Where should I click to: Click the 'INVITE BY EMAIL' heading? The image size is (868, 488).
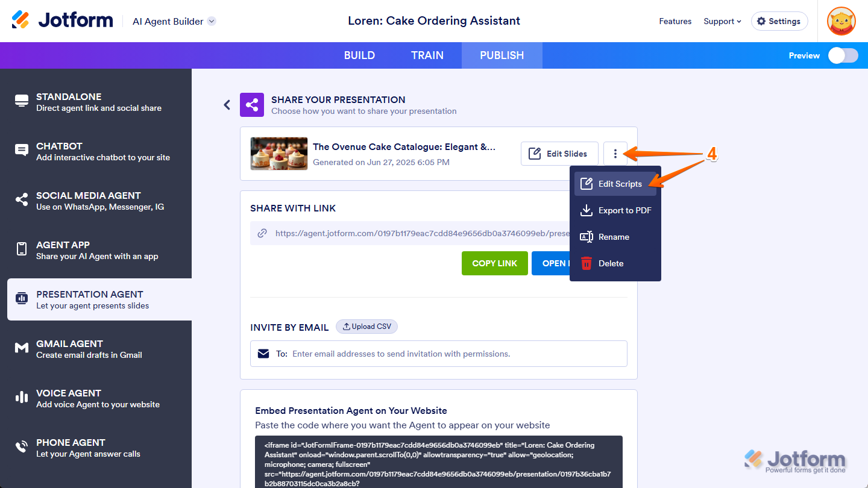coord(290,327)
